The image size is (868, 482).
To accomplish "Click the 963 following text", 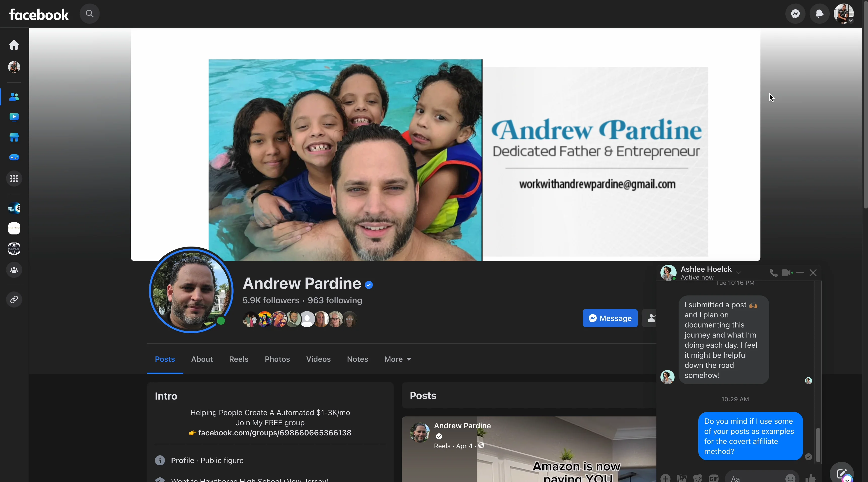I will (335, 300).
